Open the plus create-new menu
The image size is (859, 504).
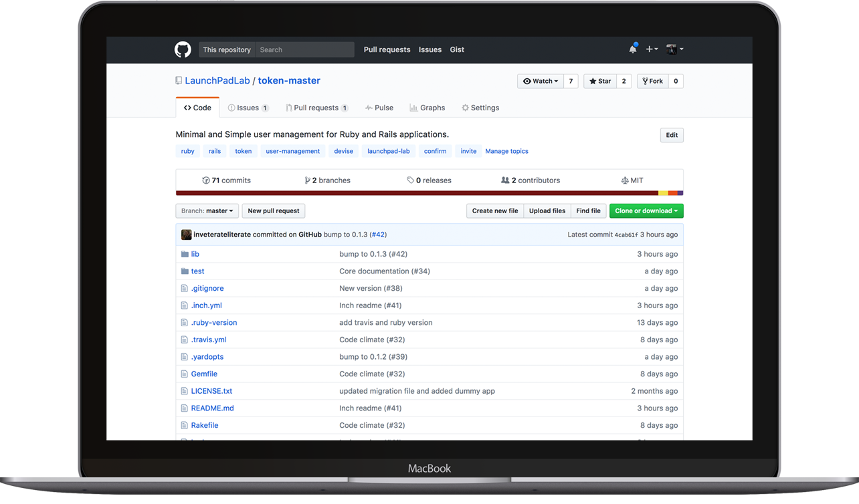652,49
